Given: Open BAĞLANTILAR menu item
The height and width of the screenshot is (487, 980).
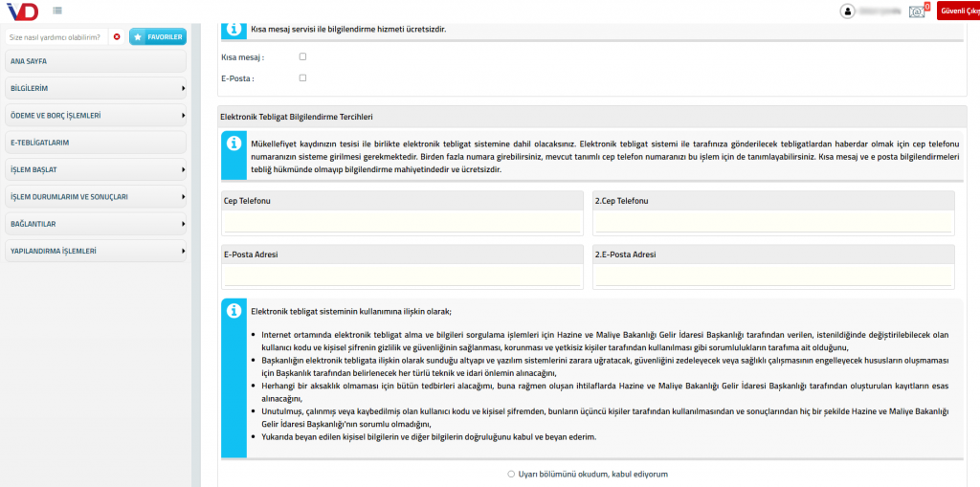Looking at the screenshot, I should tap(96, 224).
